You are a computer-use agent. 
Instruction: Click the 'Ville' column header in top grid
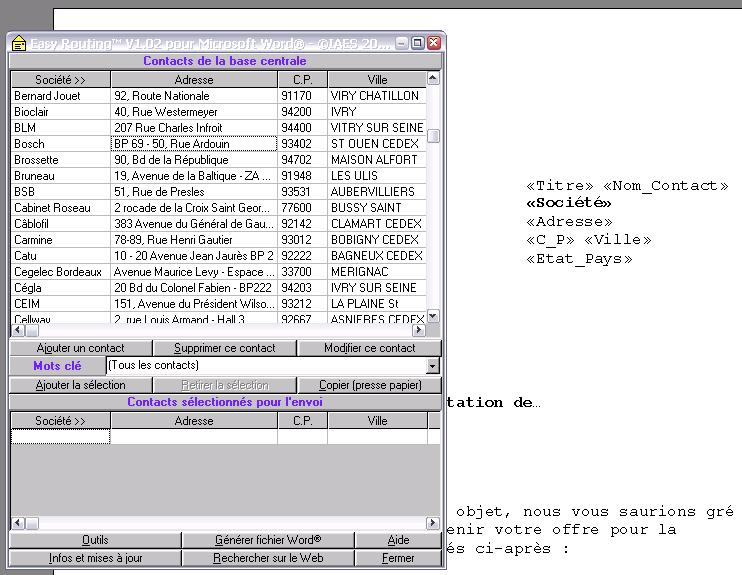tap(376, 79)
